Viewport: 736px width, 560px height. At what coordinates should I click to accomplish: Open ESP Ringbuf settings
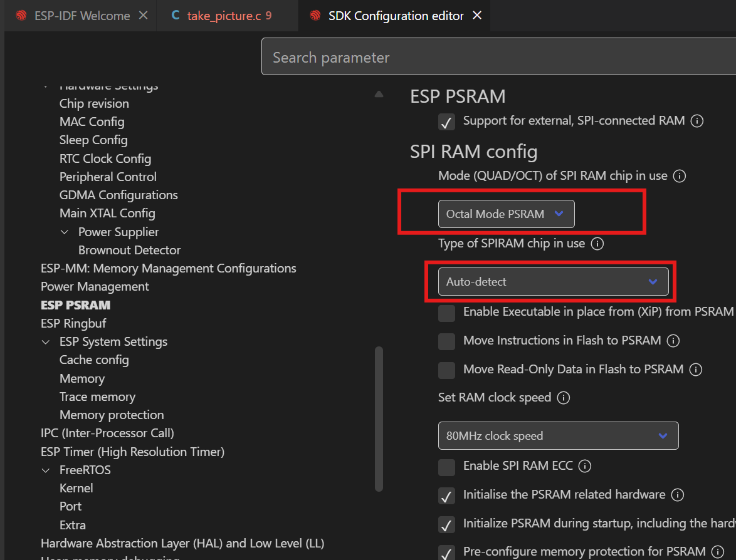click(x=73, y=324)
